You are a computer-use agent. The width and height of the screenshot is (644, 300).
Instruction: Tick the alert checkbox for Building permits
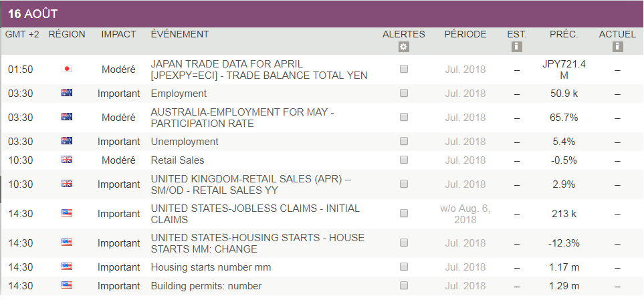403,285
